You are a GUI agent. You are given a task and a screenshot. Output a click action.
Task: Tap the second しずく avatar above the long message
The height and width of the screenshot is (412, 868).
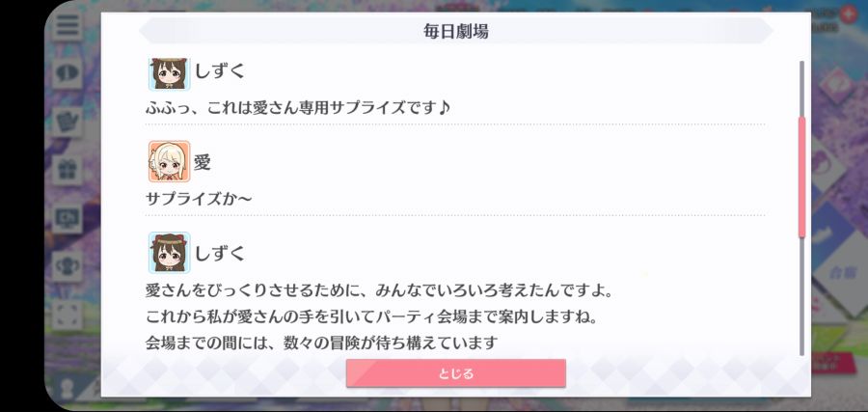(x=170, y=253)
